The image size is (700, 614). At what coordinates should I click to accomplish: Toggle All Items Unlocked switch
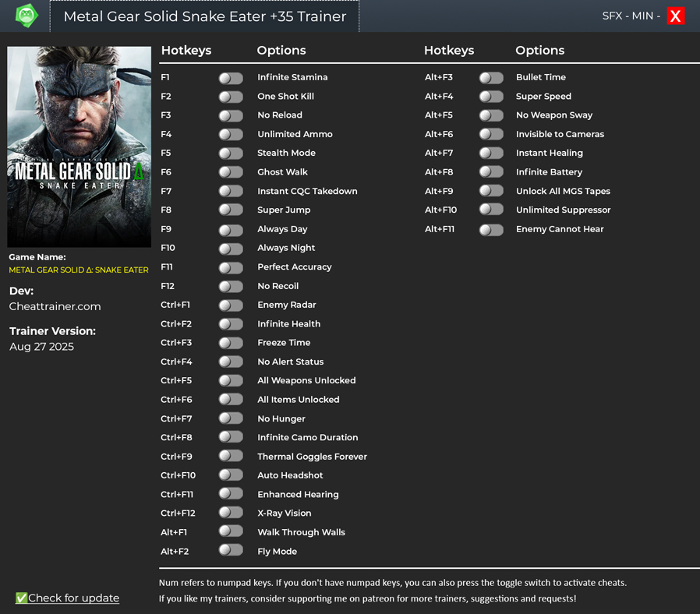pos(231,400)
